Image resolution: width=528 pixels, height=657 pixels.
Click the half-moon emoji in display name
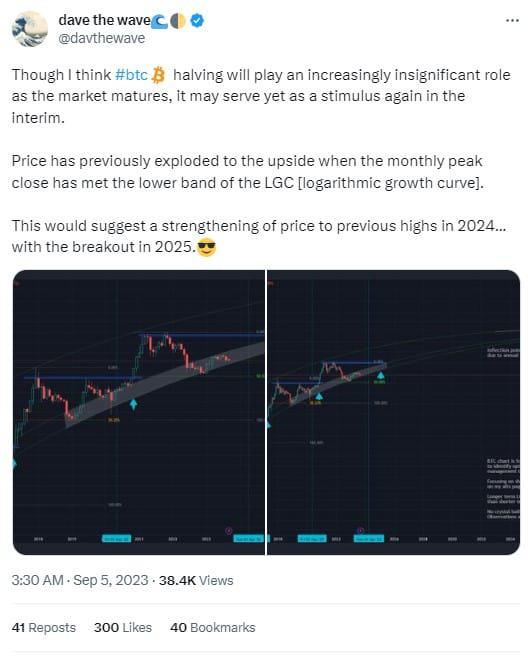(x=178, y=21)
